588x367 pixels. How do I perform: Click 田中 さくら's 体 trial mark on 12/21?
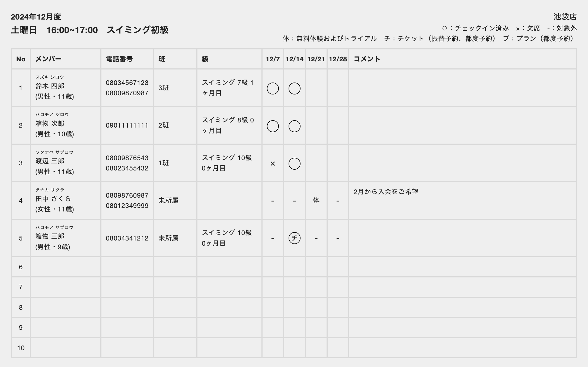tap(316, 201)
